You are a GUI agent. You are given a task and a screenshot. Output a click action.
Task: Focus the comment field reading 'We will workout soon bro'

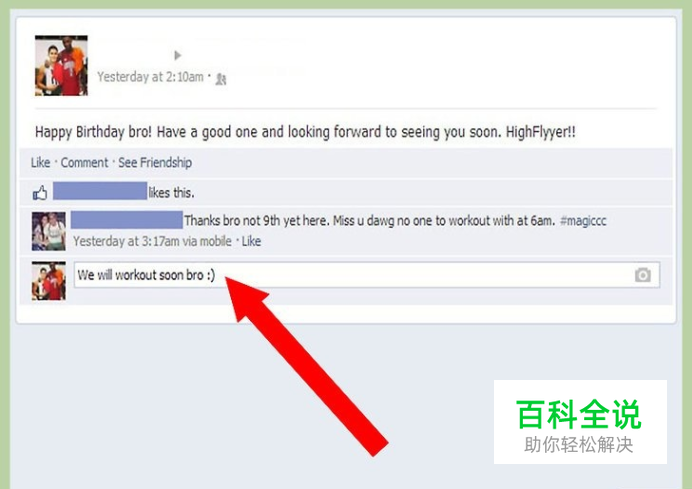(367, 275)
